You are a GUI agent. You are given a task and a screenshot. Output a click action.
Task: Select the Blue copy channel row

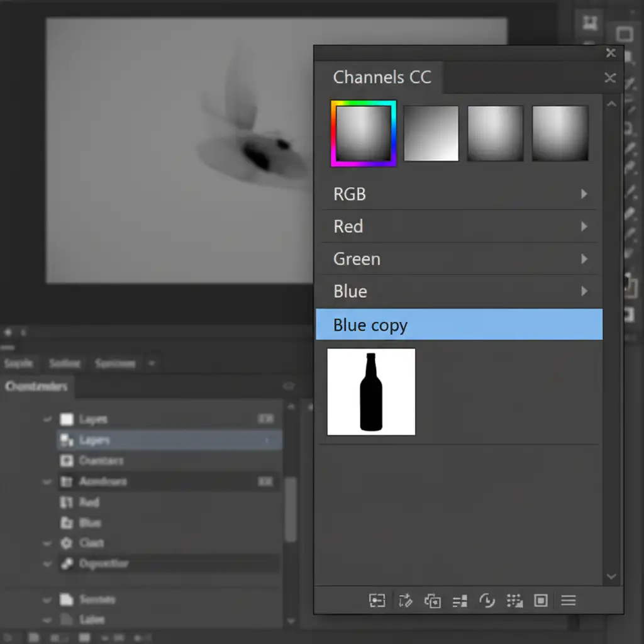[x=459, y=325]
